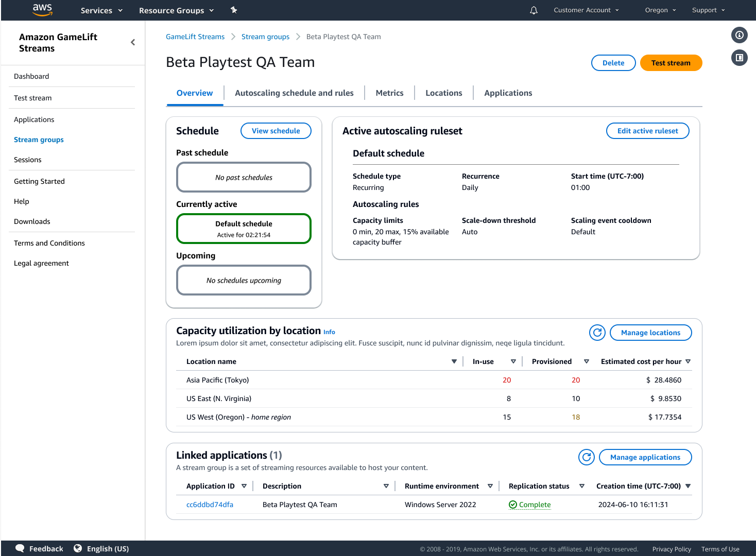Open Getting Started in sidebar
Viewport: 756px width, 556px height.
39,181
